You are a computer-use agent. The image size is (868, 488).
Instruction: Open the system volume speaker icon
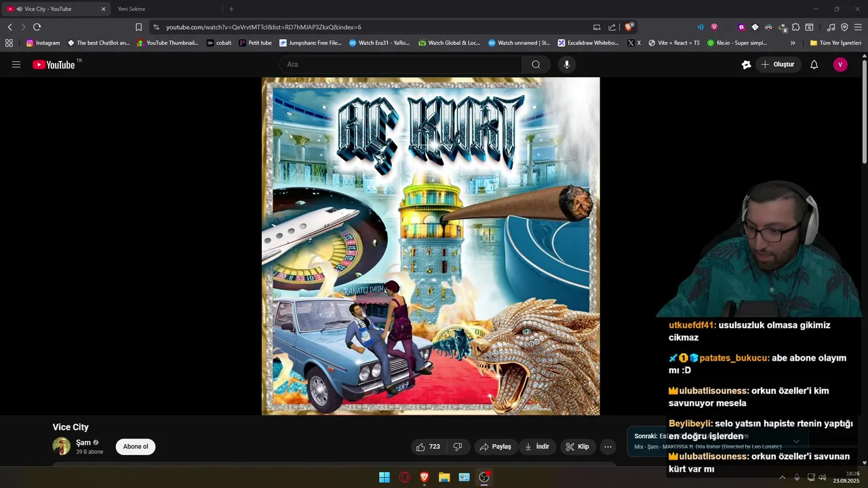point(822,477)
